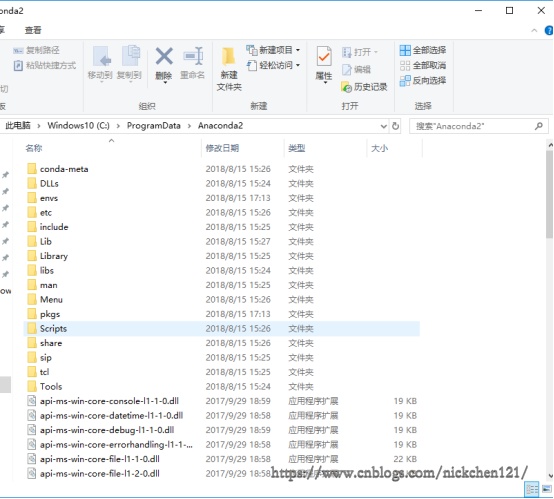Click the Open (打开) ribbon button
Image resolution: width=554 pixels, height=499 pixels.
tap(360, 52)
